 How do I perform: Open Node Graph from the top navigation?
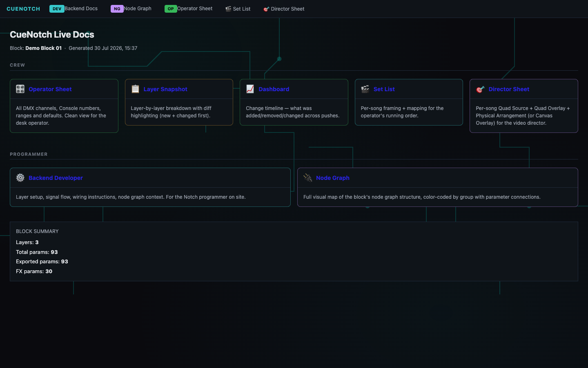tap(138, 9)
